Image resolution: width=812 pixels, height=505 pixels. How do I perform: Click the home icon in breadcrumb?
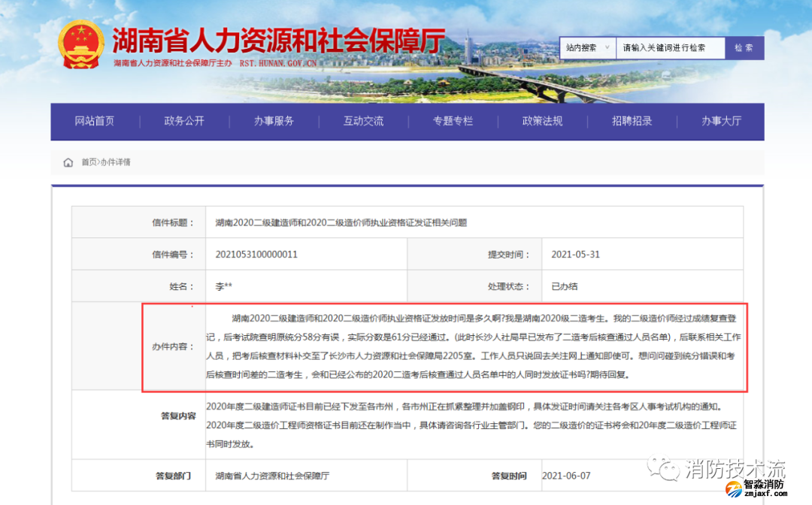(68, 162)
